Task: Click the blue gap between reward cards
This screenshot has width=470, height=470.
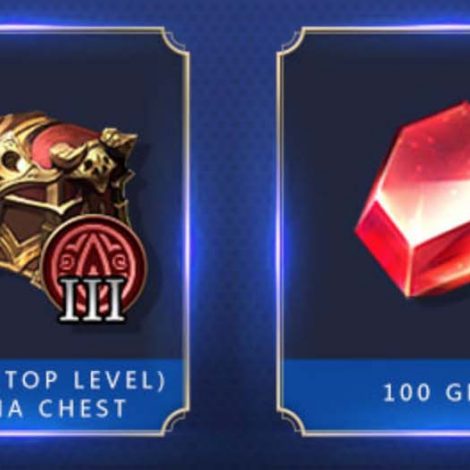Action: [x=233, y=232]
